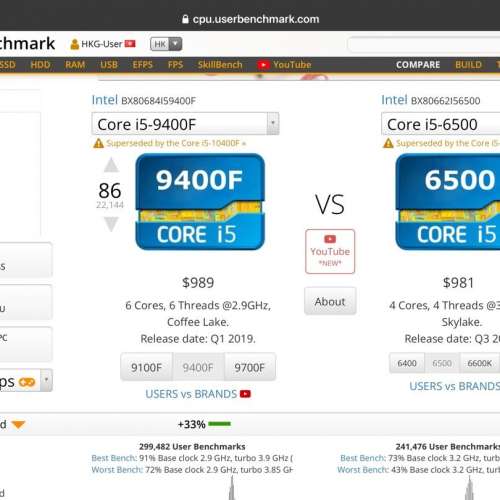This screenshot has width=500, height=500.
Task: Open the SSD menu item
Action: coord(7,65)
